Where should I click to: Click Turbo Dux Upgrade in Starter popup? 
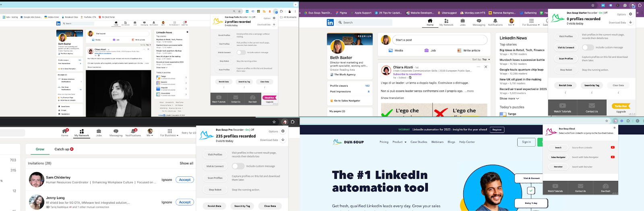(x=621, y=107)
